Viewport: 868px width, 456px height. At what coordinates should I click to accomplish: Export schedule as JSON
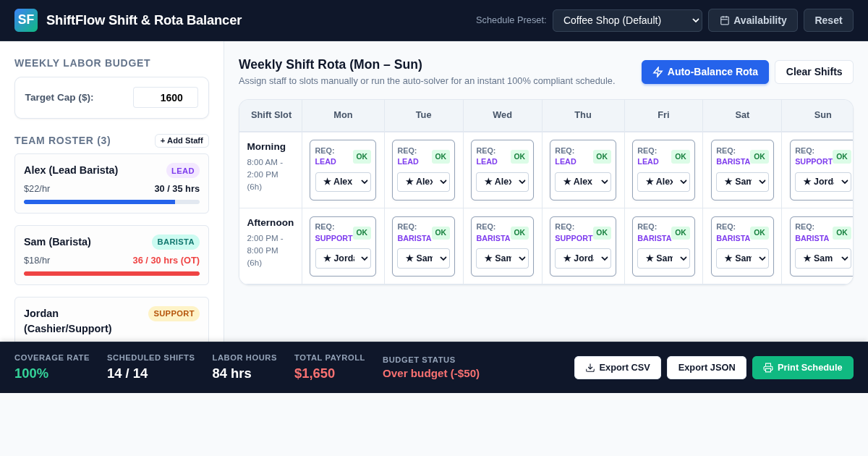tap(707, 368)
